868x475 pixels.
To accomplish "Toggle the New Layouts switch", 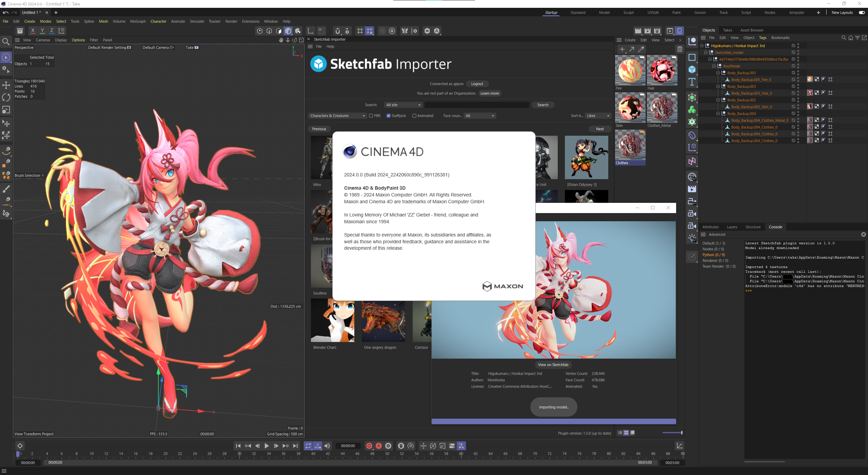I will [x=862, y=13].
